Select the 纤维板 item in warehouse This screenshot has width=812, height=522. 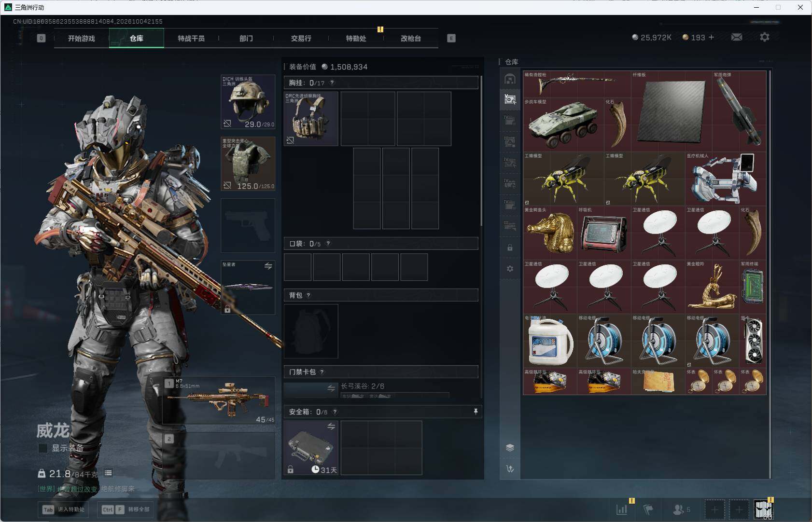coord(672,111)
